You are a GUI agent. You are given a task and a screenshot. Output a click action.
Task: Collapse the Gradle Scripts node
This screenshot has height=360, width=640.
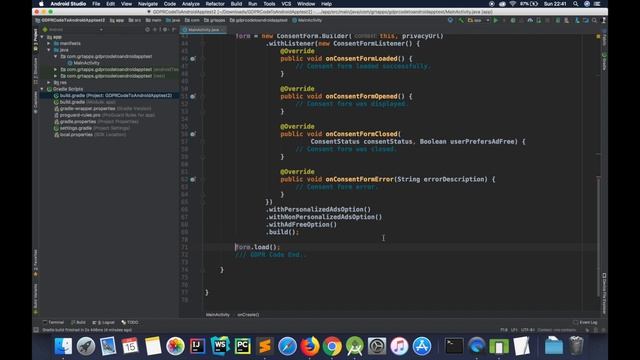[42, 89]
